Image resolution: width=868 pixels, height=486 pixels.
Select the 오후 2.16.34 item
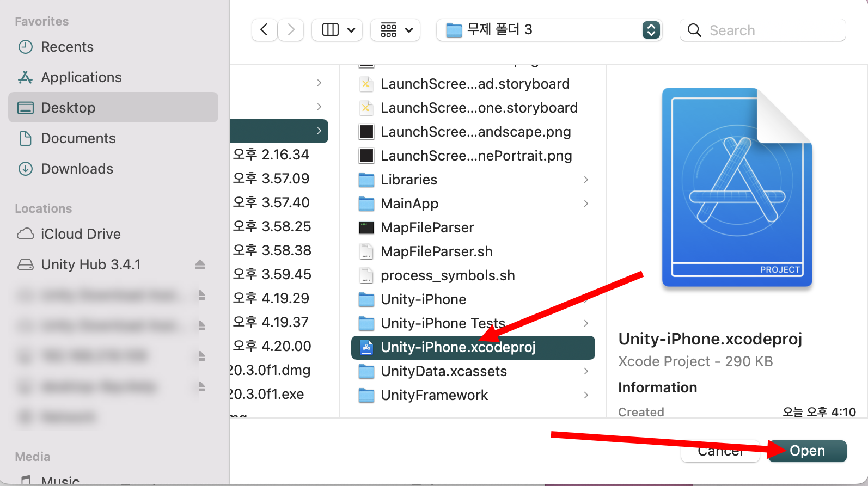tap(271, 155)
